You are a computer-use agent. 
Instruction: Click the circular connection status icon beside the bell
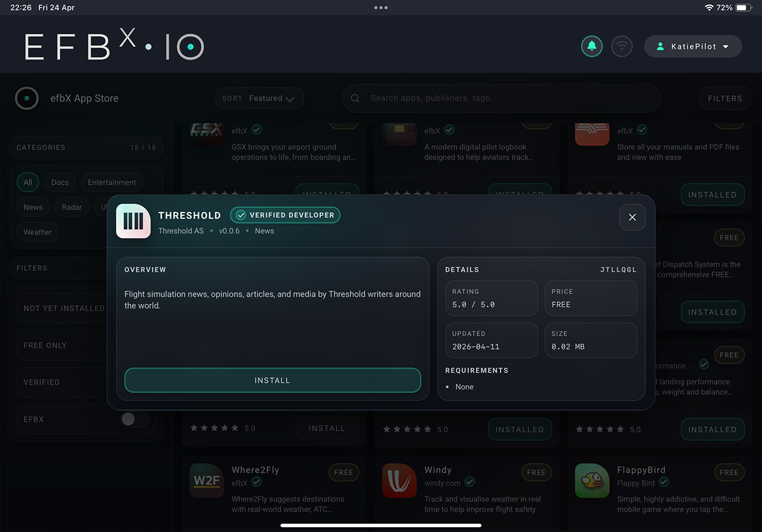(622, 46)
